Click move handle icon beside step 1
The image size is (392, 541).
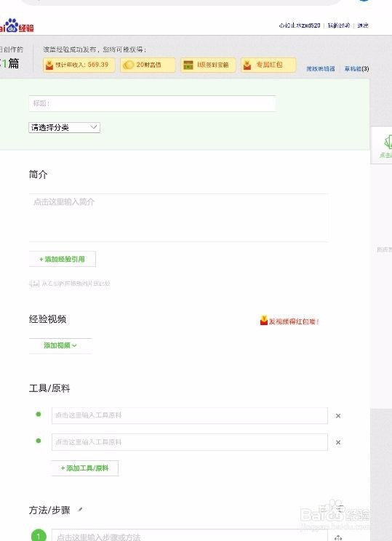(338, 537)
